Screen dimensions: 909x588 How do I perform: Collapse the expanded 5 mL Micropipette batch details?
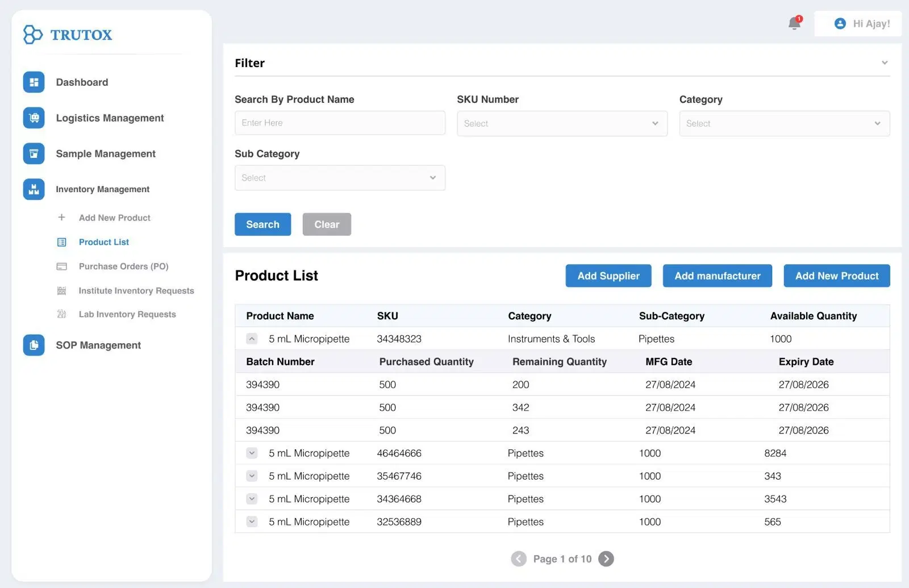(x=252, y=338)
